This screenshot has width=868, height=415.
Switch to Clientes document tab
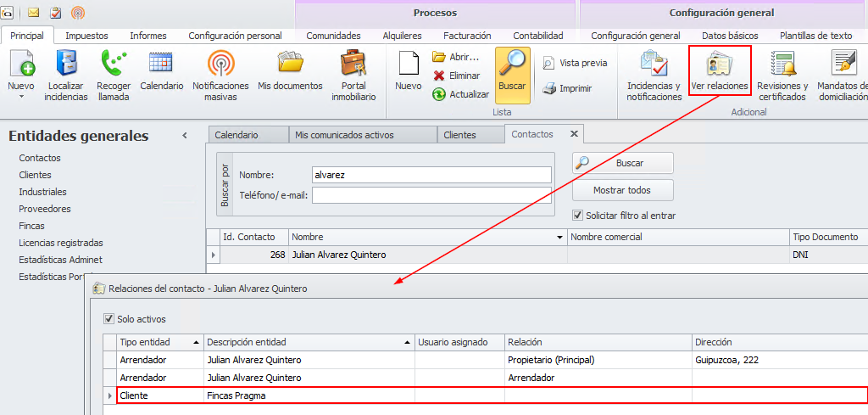pyautogui.click(x=470, y=135)
